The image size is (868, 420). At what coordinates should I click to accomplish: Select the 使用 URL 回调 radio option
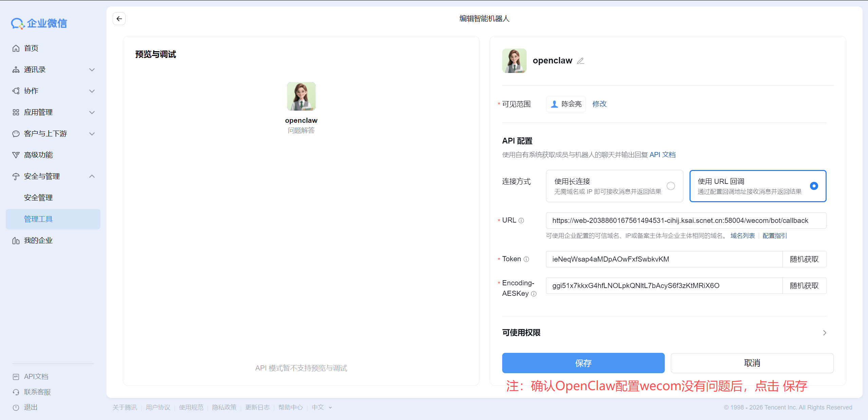[814, 186]
